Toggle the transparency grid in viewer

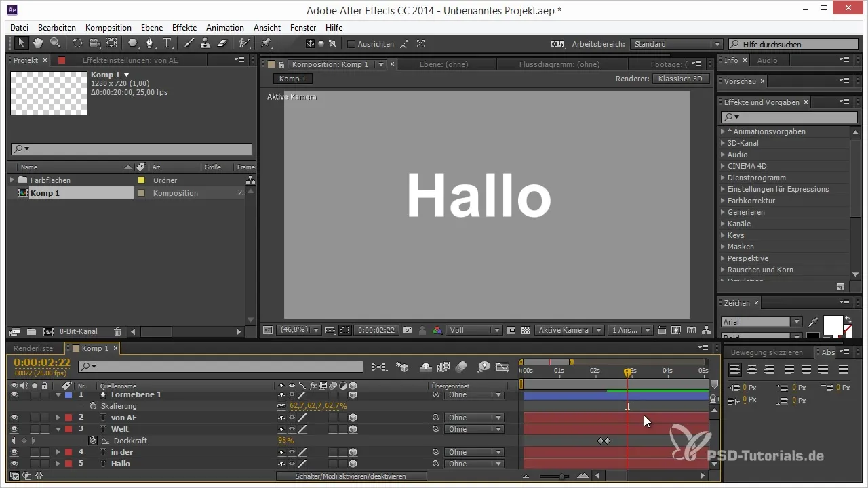click(526, 330)
